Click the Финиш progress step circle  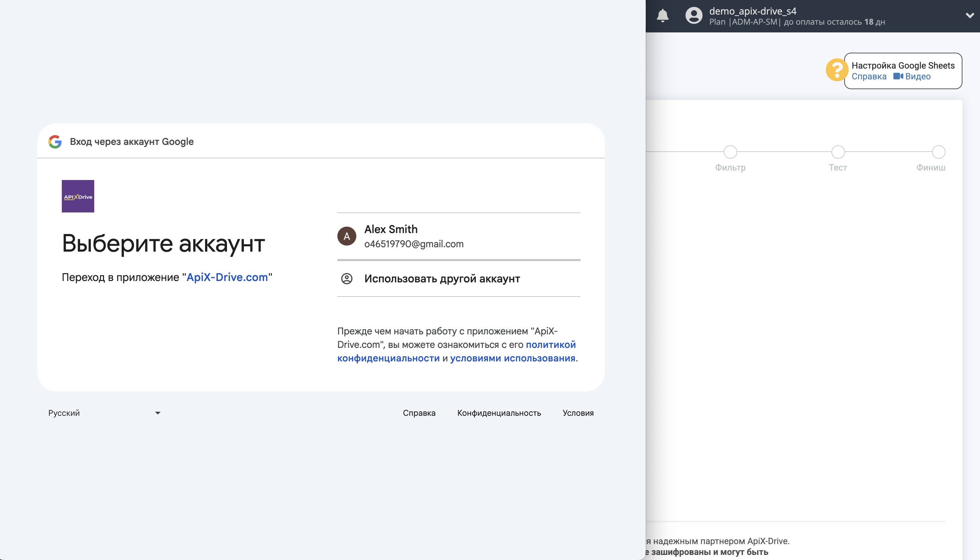tap(938, 152)
